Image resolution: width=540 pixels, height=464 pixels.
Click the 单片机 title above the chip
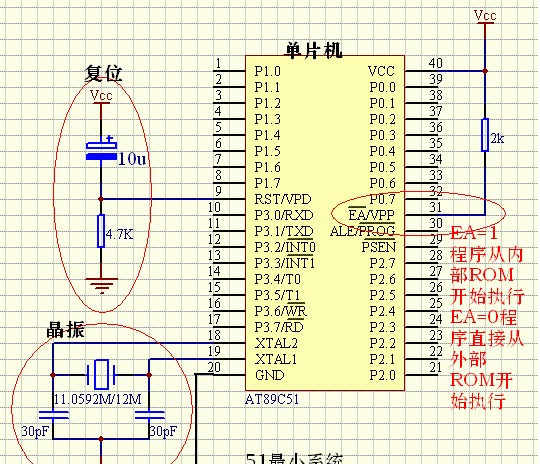click(313, 50)
